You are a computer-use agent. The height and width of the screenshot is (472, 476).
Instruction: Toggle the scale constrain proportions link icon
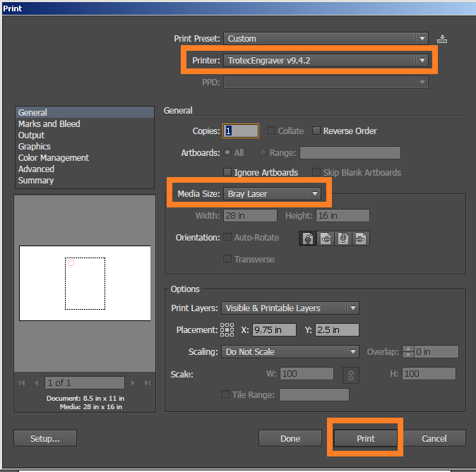click(x=350, y=375)
